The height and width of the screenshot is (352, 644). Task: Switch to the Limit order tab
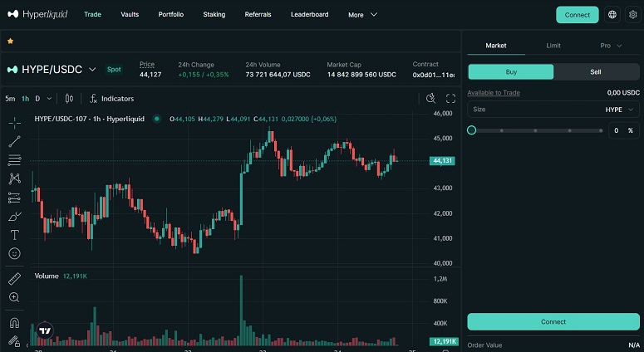[x=553, y=46]
